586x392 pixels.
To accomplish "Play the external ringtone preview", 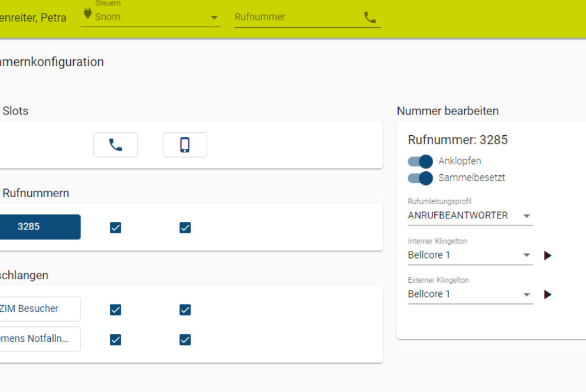I will pos(548,295).
